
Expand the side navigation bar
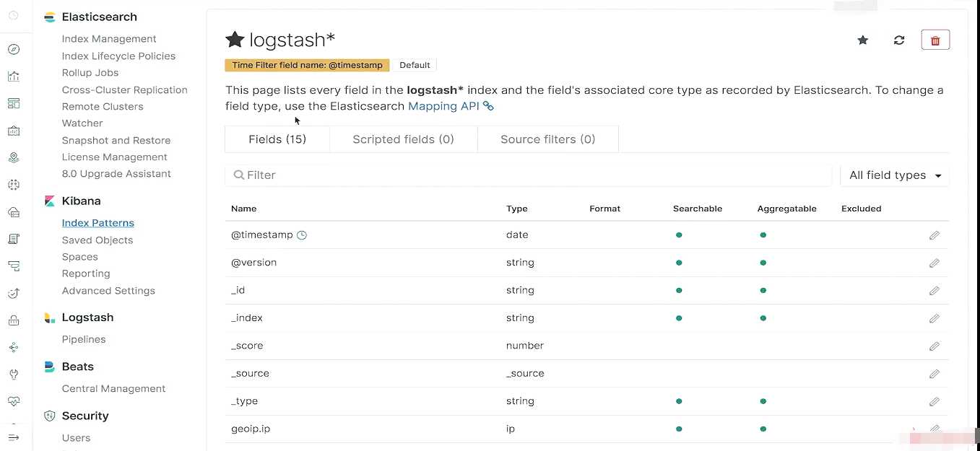click(x=14, y=437)
